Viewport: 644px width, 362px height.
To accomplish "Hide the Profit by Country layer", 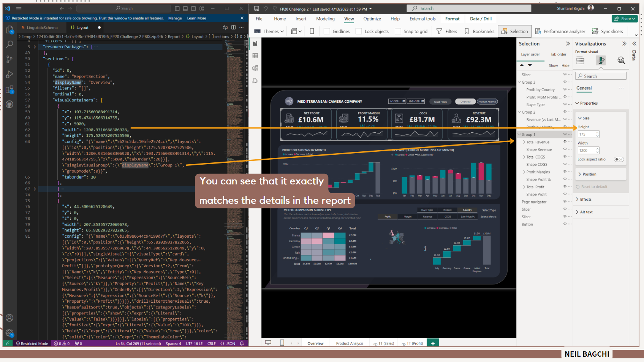I will 565,90.
